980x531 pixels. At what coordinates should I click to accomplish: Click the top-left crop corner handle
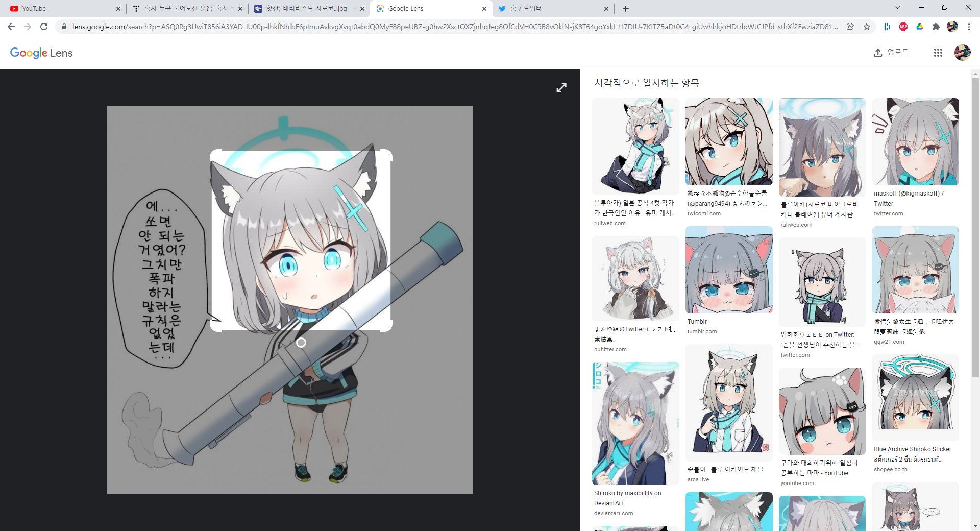point(217,156)
